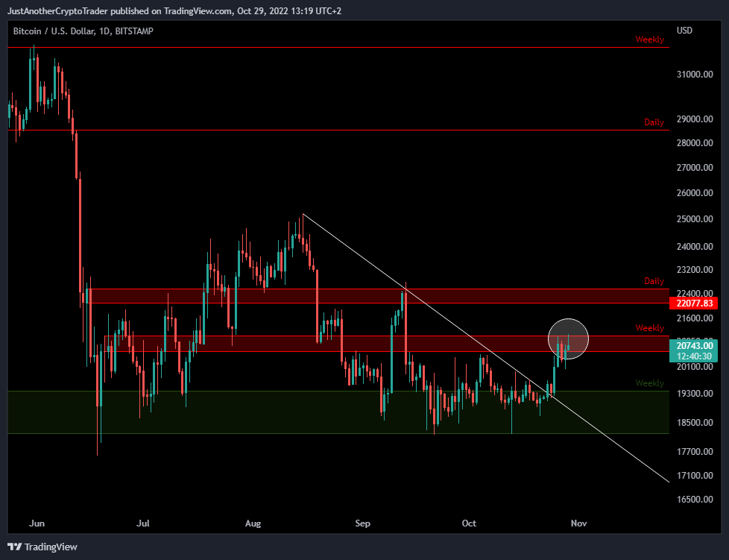The width and height of the screenshot is (729, 560).
Task: Click the red Weekly label near 21600.00
Action: click(649, 328)
